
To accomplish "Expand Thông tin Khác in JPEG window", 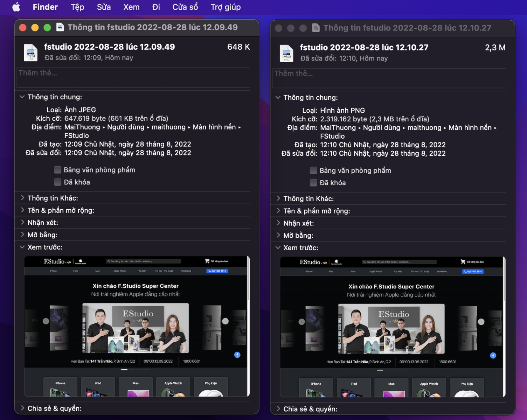I will [x=22, y=198].
